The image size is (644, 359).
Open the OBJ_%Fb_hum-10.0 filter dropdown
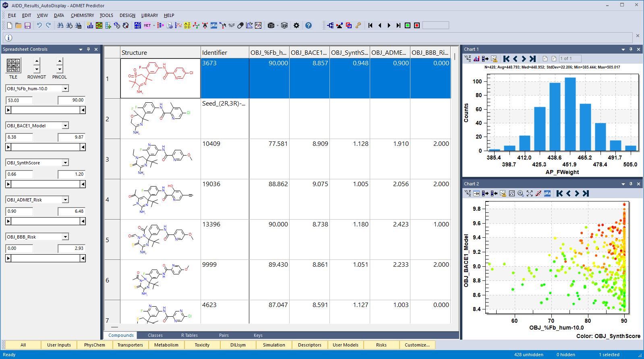click(x=65, y=89)
